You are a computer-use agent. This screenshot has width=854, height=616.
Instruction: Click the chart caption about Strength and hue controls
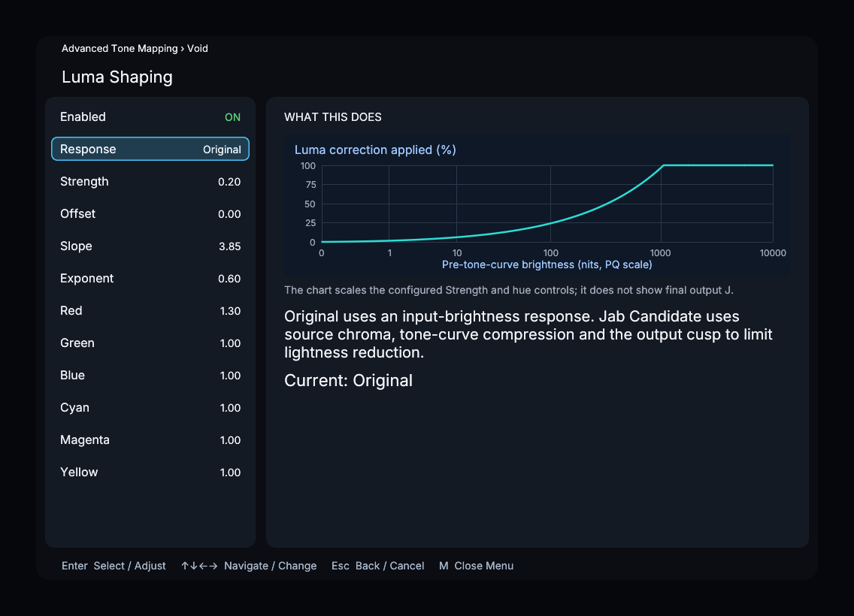click(509, 290)
